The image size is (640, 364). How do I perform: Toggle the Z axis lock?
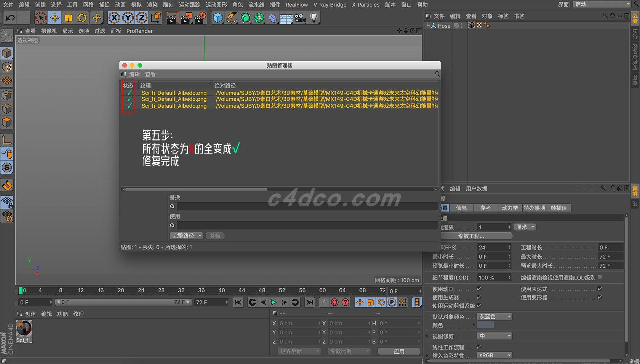pos(142,18)
